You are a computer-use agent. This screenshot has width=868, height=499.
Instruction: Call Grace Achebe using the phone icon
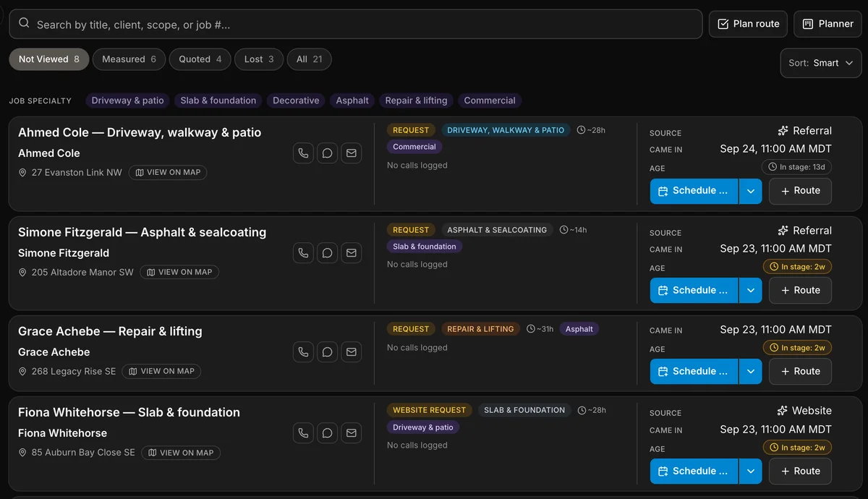pos(303,352)
